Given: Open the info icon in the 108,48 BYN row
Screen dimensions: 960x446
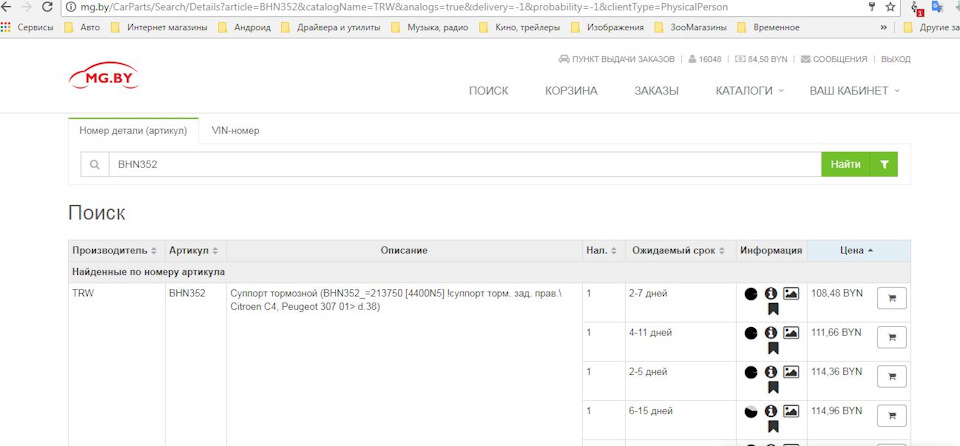Looking at the screenshot, I should click(771, 293).
